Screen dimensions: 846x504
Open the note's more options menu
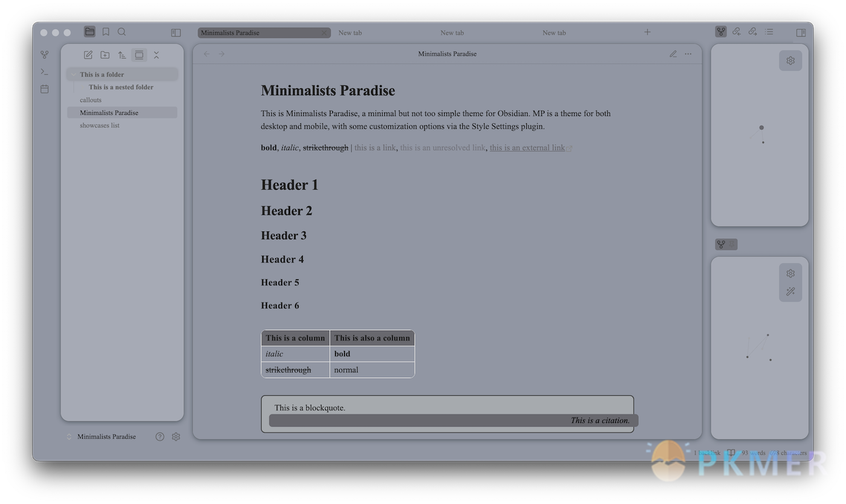point(688,54)
